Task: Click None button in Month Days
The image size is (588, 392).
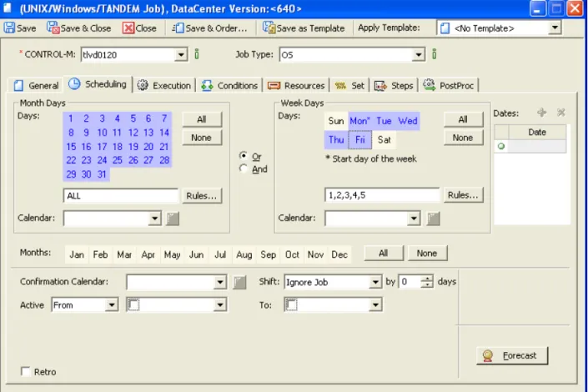Action: (202, 138)
